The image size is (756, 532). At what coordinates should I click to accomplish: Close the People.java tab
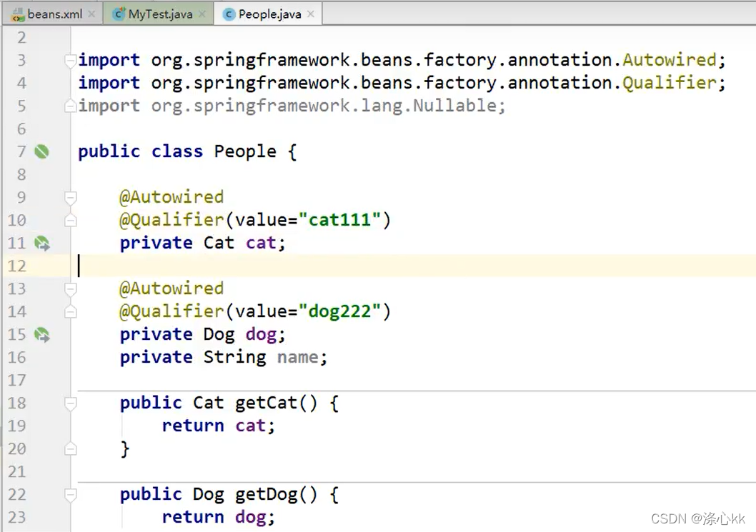click(x=311, y=14)
